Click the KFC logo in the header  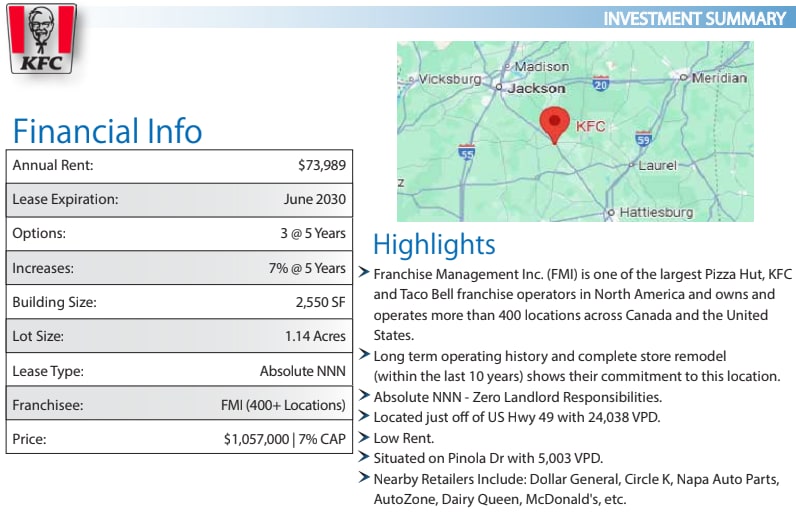click(x=43, y=39)
